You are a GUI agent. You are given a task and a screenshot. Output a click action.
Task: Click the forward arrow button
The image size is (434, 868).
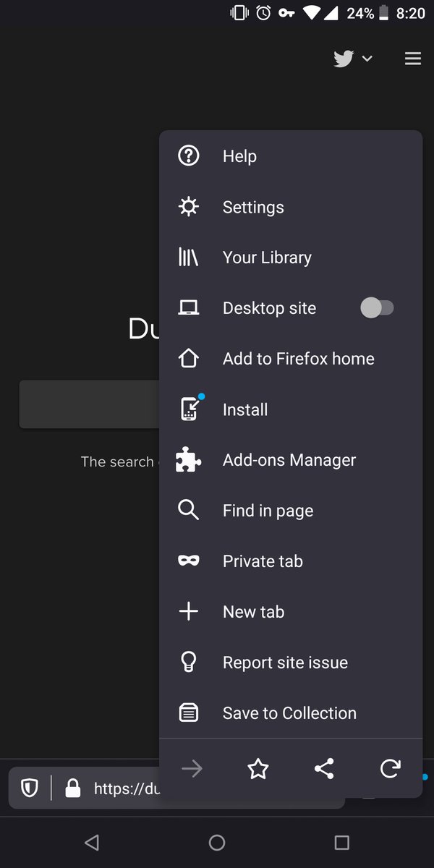192,769
